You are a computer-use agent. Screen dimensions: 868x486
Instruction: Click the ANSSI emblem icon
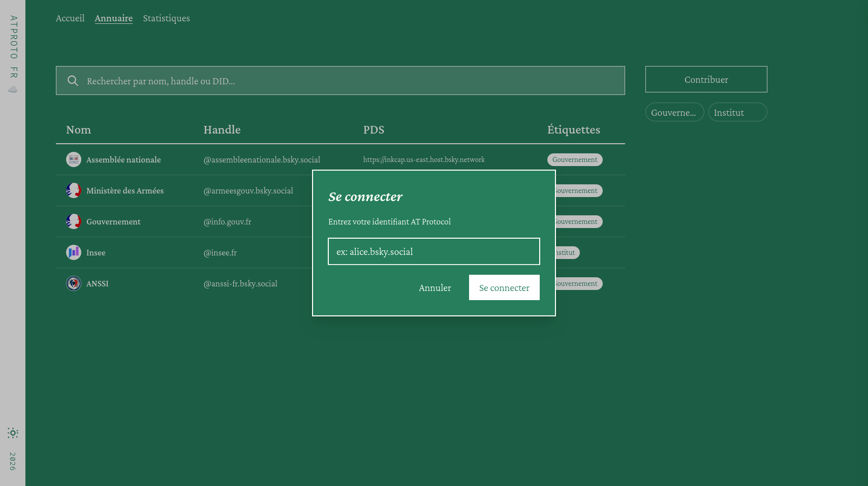(x=73, y=283)
